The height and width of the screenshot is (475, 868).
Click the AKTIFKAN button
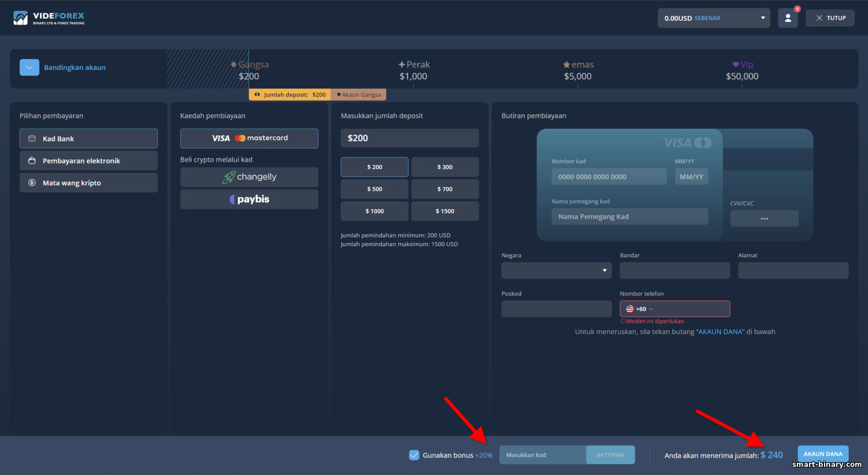click(x=610, y=455)
